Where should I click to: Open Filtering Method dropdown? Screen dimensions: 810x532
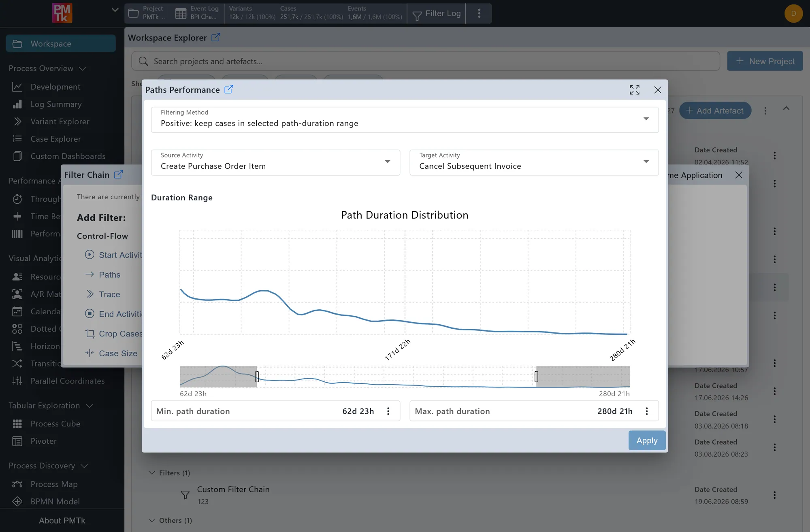[405, 119]
